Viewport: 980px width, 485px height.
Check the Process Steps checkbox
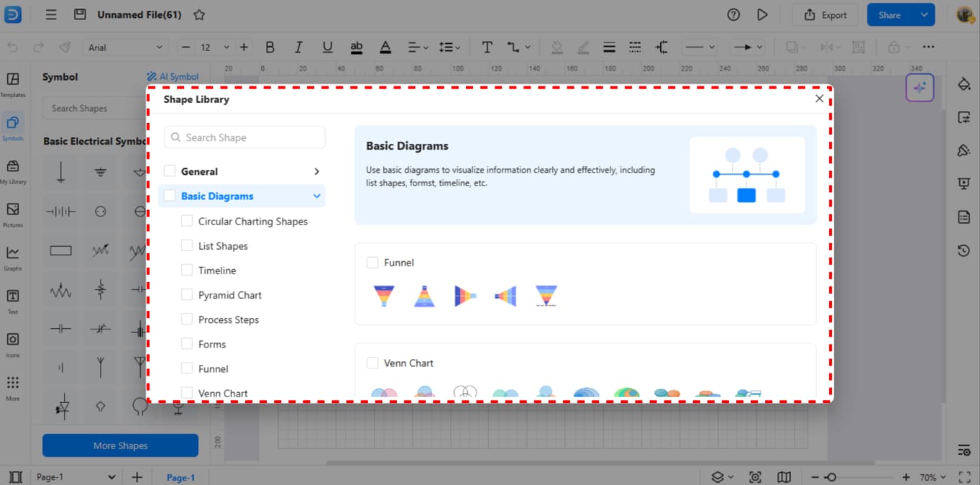tap(187, 319)
